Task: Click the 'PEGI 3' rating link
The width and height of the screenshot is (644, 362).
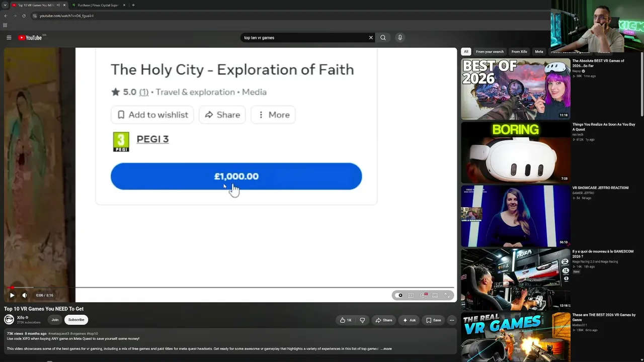Action: coord(152,139)
